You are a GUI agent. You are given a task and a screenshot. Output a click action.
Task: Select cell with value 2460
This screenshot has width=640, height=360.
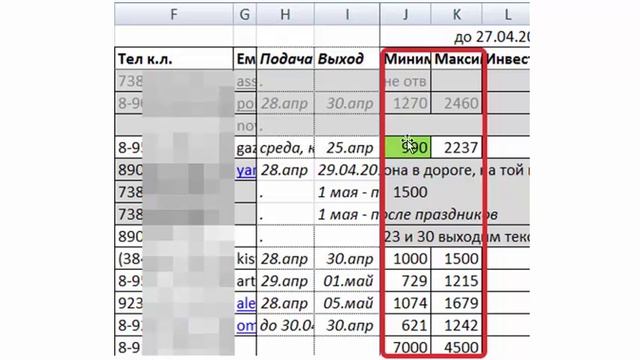coord(457,103)
